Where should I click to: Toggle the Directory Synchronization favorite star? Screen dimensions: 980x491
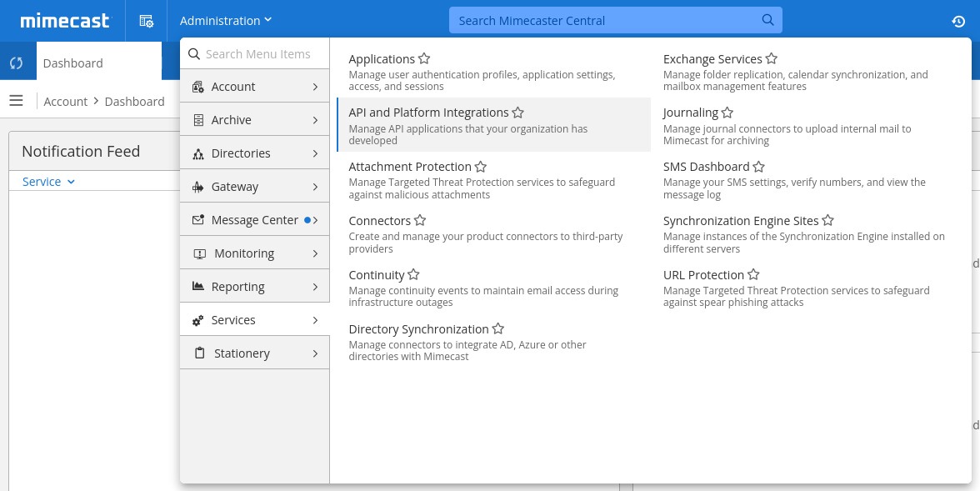coord(498,328)
